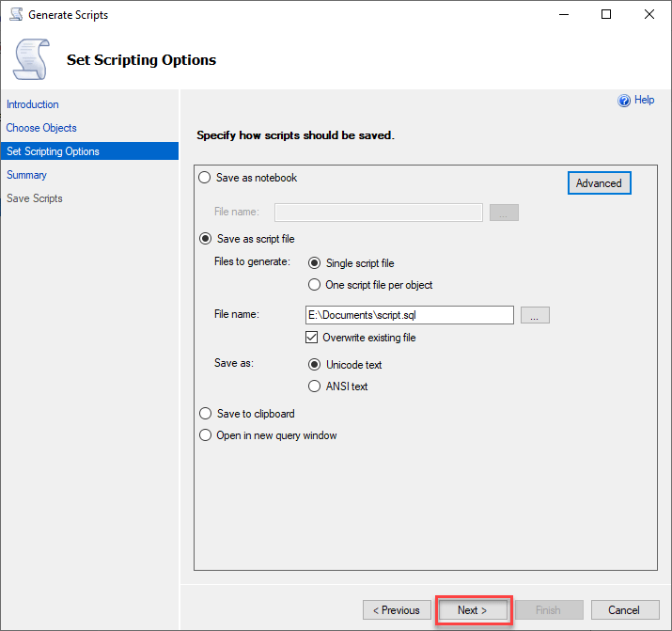Select ANSI text encoding
The height and width of the screenshot is (631, 672).
[314, 386]
